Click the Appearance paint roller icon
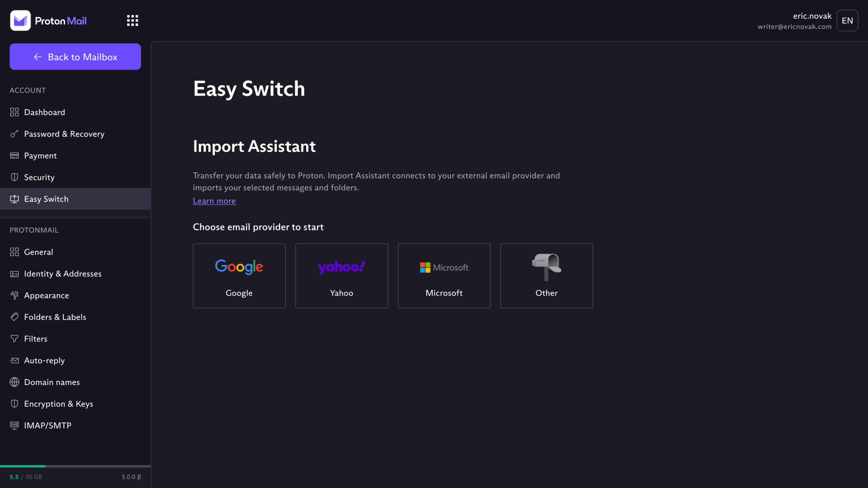Screen dimensions: 868x488 pos(14,296)
